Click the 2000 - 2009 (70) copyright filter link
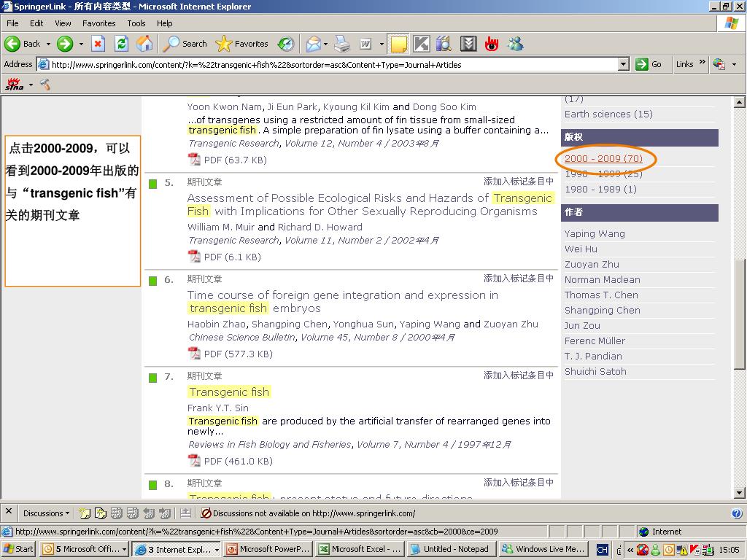The height and width of the screenshot is (560, 747). [603, 158]
